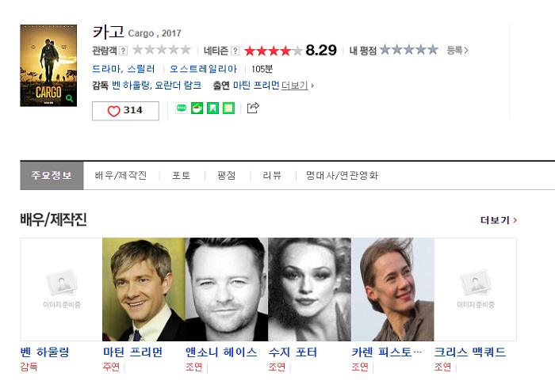Click 등록 to register my rating
Viewport: 555px width, 392px height.
point(457,50)
